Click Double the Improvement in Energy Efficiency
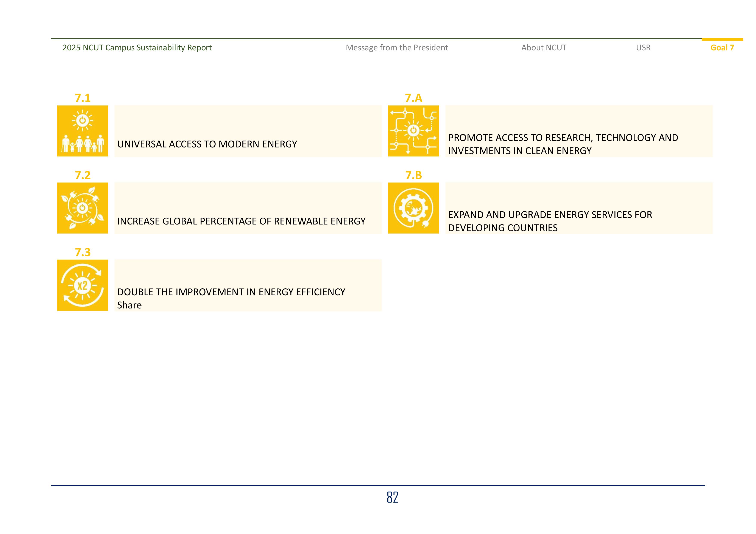 [x=231, y=292]
